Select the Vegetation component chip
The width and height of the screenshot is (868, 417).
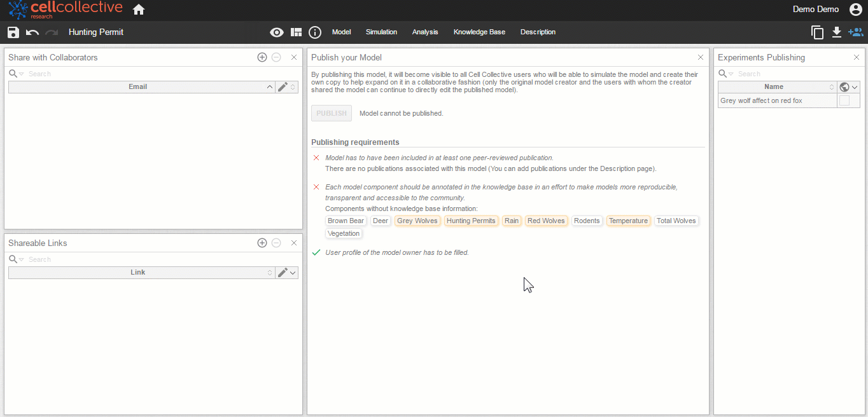tap(344, 234)
